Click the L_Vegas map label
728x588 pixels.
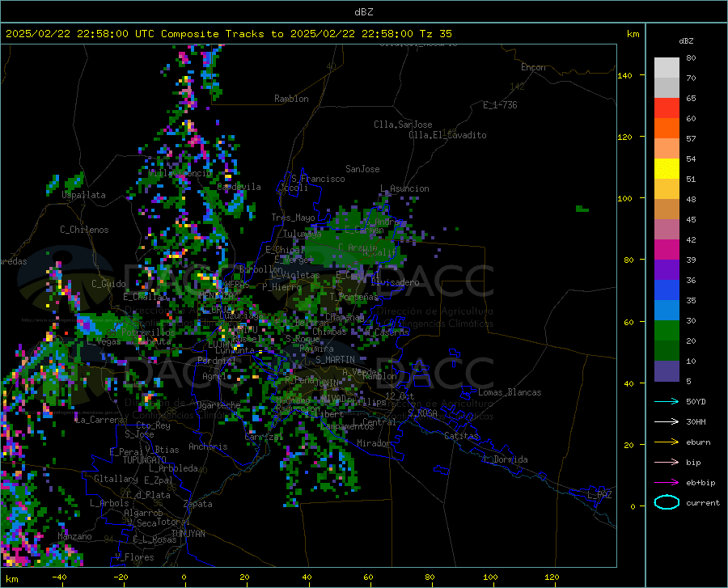click(104, 341)
